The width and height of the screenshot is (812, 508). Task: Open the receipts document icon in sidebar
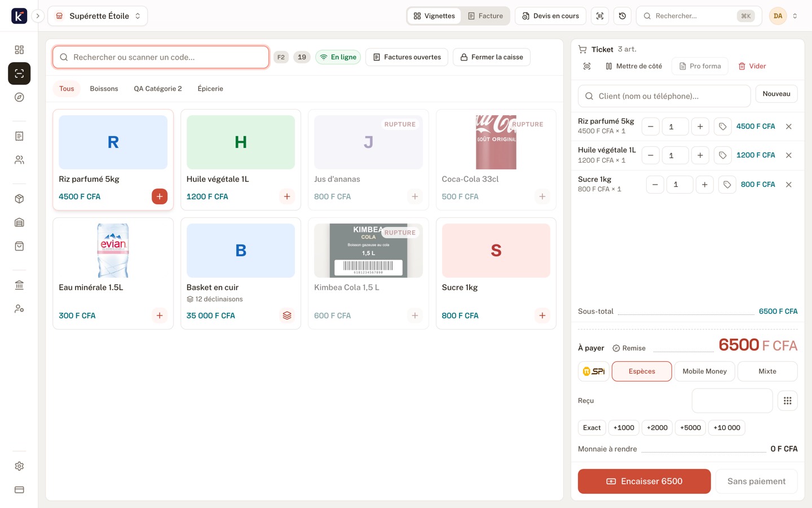(x=19, y=136)
